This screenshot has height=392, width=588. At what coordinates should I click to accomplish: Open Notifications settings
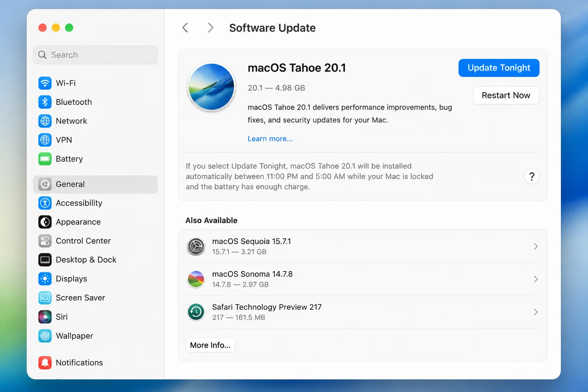[x=95, y=363]
